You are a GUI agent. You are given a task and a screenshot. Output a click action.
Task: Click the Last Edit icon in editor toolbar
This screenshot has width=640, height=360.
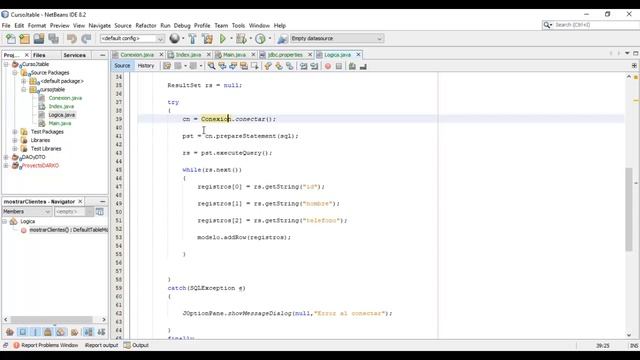[x=167, y=66]
